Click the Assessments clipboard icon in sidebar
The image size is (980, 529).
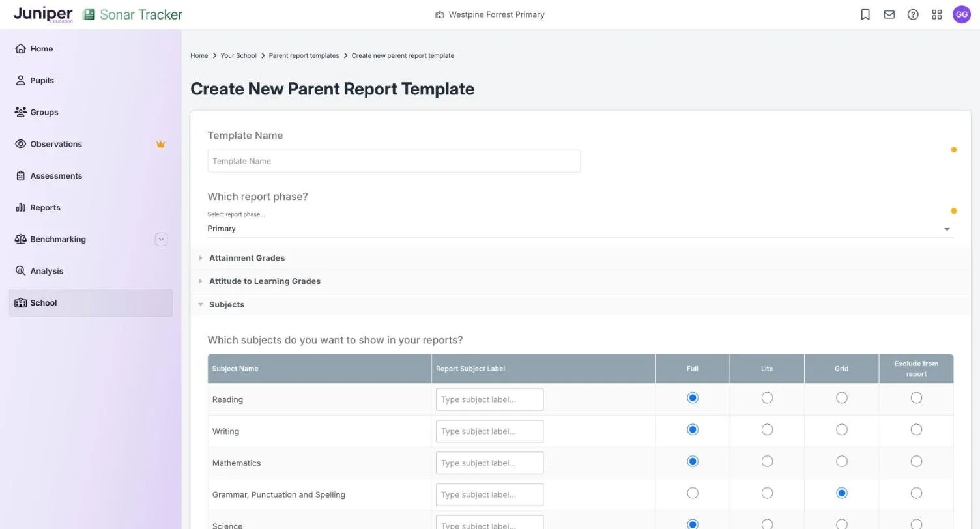20,176
